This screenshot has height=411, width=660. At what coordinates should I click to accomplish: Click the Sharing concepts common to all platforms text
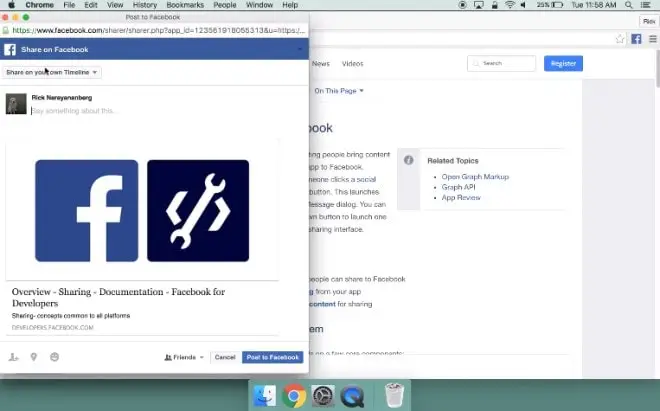click(x=71, y=316)
